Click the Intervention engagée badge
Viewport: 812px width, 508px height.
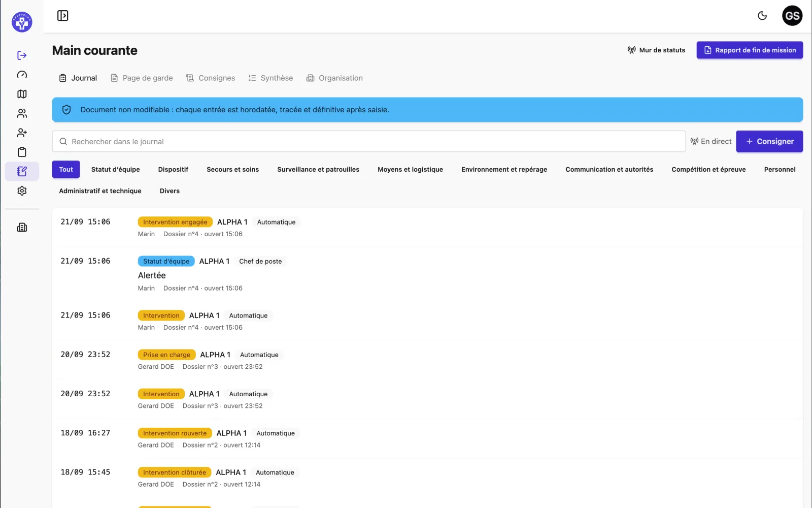175,222
